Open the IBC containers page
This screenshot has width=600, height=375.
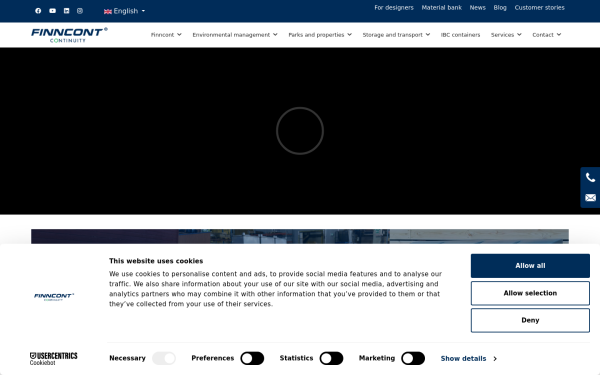[460, 35]
